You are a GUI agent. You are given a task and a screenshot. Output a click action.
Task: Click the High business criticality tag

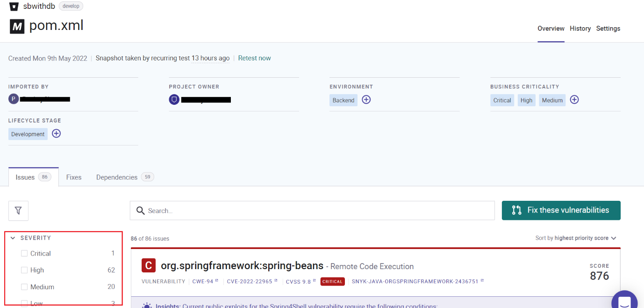coord(527,100)
